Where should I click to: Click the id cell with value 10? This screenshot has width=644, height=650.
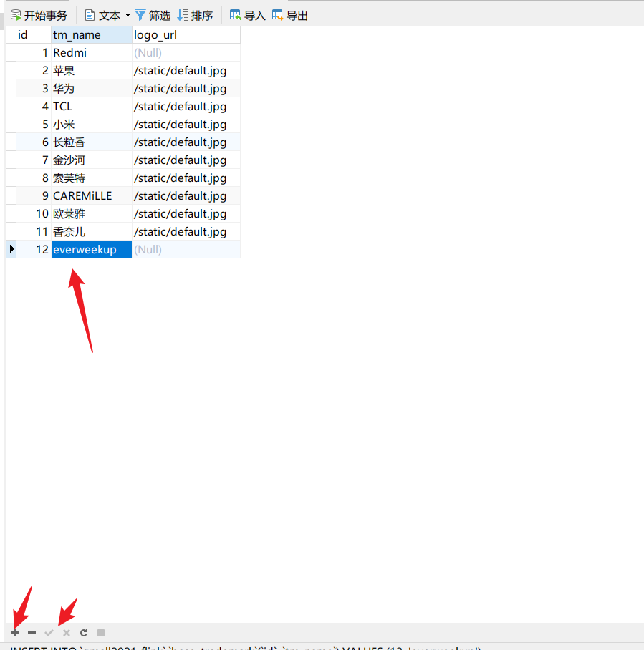(34, 213)
